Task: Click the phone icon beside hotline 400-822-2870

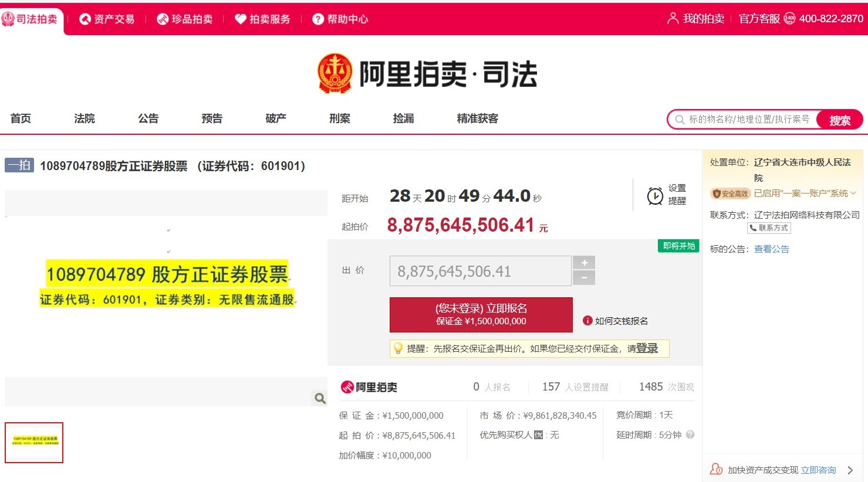Action: click(x=789, y=18)
